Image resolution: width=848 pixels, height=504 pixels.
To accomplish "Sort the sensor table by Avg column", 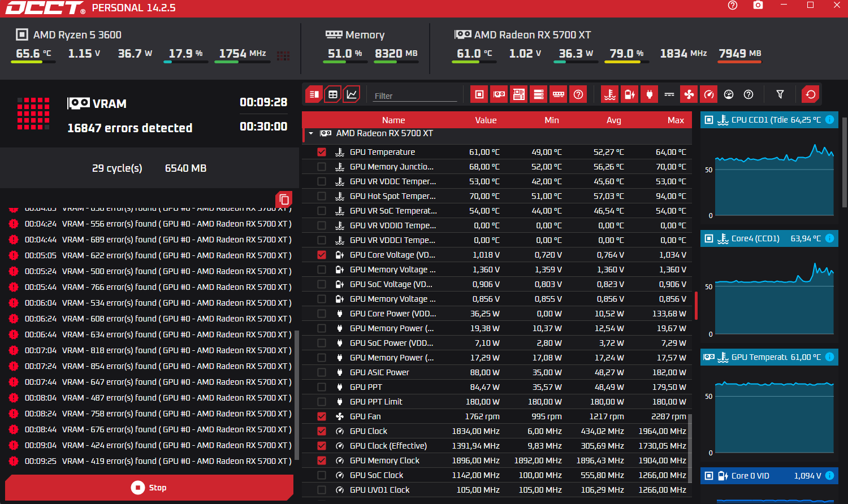I will [614, 120].
